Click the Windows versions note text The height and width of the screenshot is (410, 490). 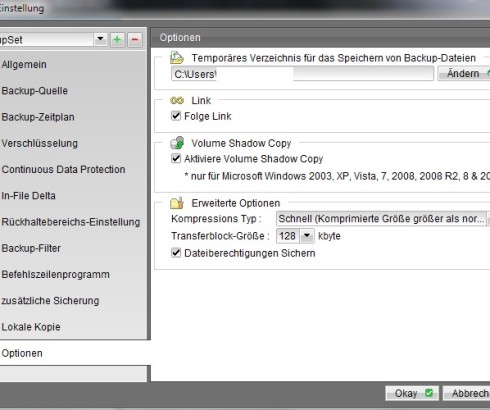point(337,176)
